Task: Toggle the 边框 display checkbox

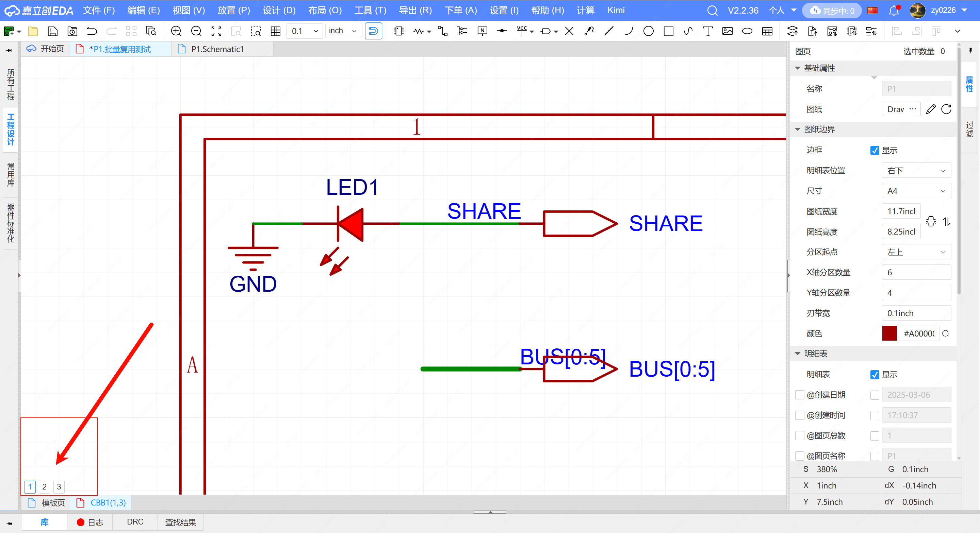Action: coord(873,150)
